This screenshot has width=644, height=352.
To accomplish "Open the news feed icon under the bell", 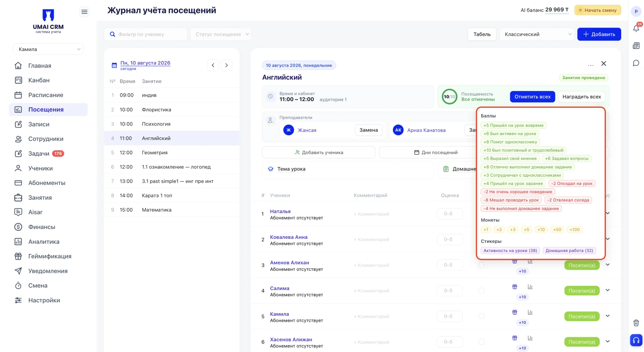I will coord(636,46).
